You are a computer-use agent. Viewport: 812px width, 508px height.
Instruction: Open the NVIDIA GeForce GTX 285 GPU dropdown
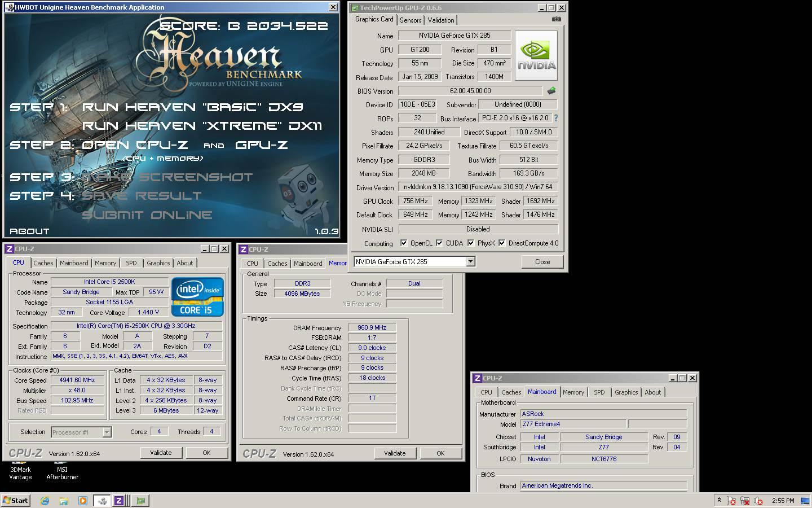(470, 261)
